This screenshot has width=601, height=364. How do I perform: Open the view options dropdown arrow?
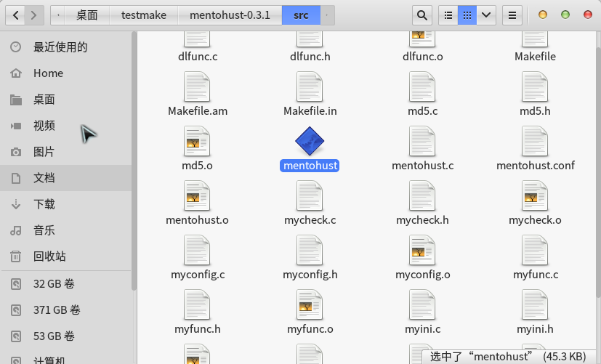tap(486, 15)
